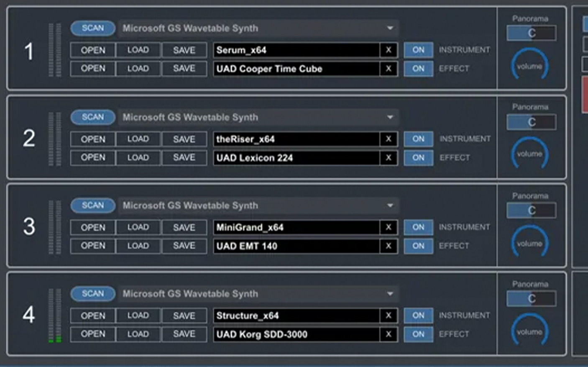Remove MiniGrand_x64 with its X icon

coord(389,227)
